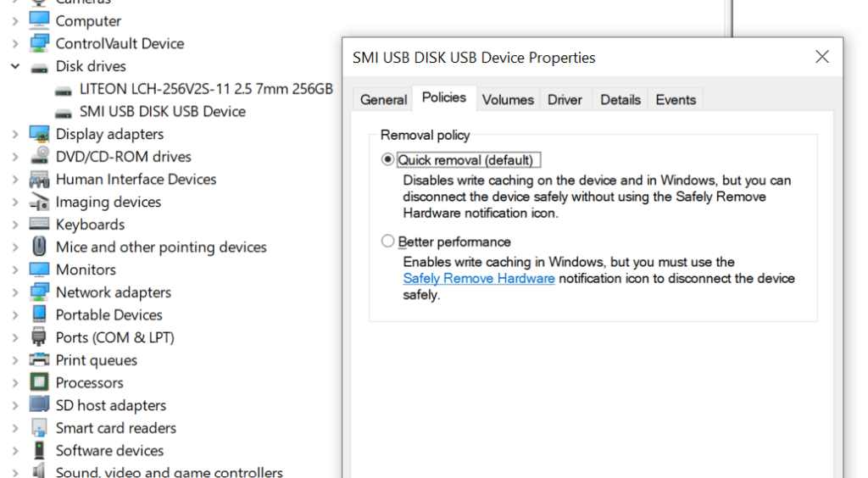Click the Portable Devices icon
The height and width of the screenshot is (478, 868).
click(39, 314)
